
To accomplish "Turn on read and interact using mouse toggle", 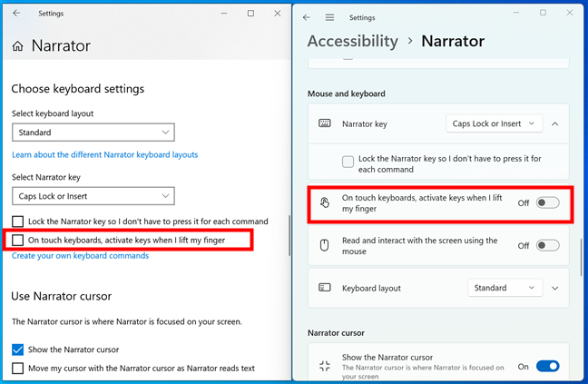I will click(548, 246).
